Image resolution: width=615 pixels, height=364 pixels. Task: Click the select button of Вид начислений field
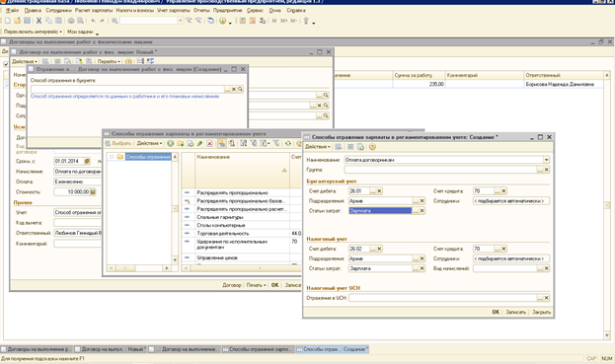(x=540, y=268)
